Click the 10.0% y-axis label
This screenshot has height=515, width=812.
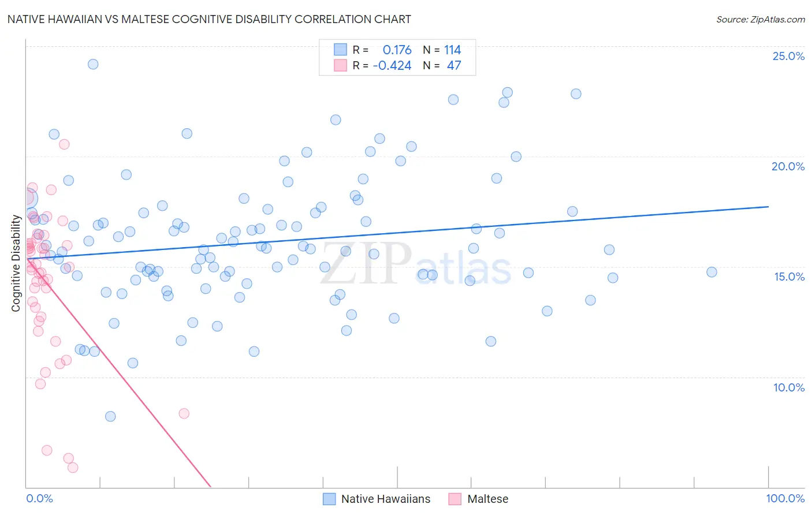tap(789, 387)
